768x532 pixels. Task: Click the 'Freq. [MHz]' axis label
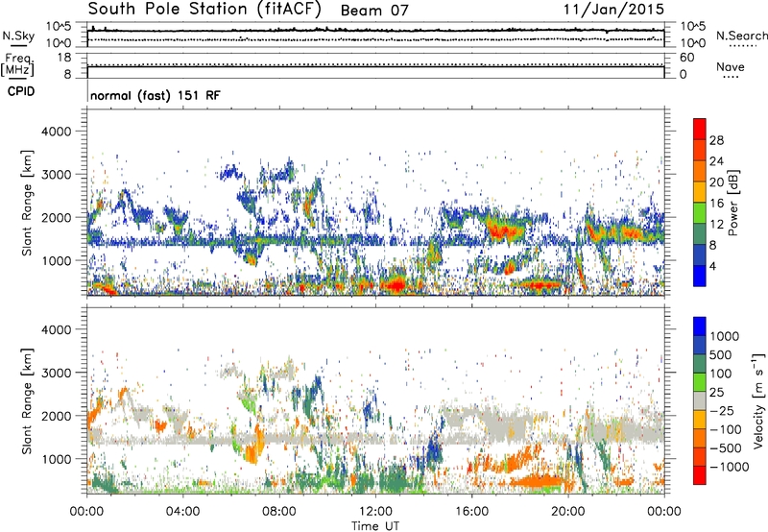(17, 65)
